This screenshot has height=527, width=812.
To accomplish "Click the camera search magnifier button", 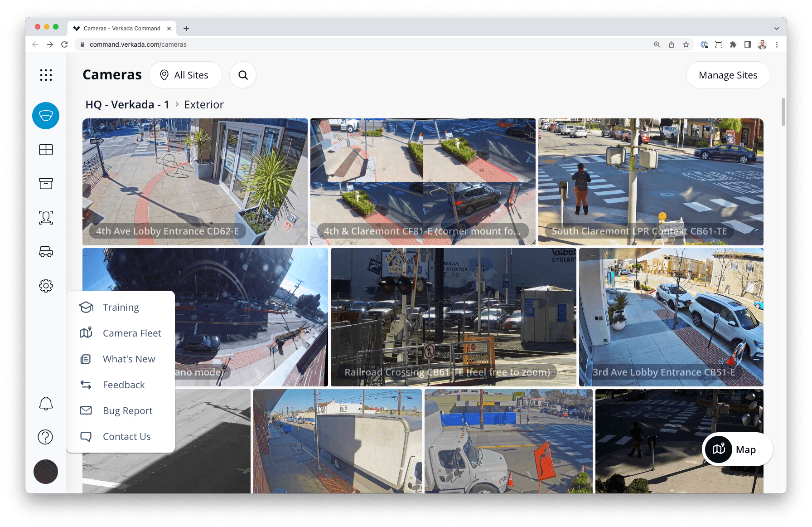I will click(x=243, y=75).
